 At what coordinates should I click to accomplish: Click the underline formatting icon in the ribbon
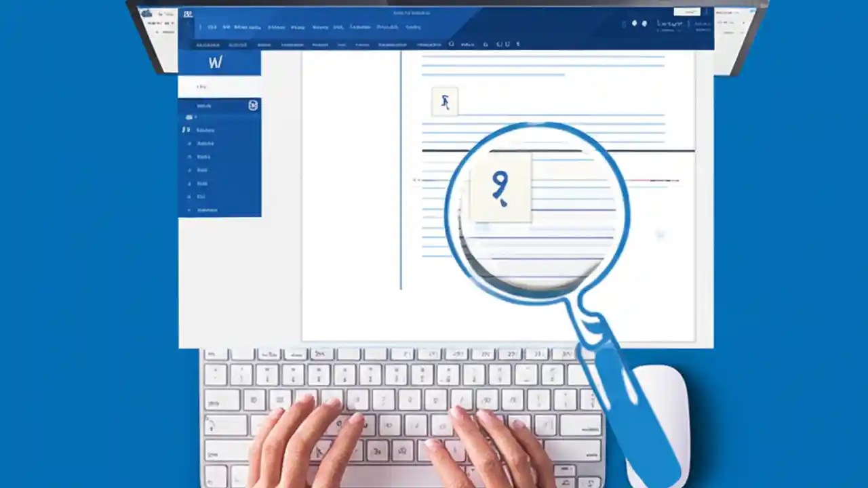[507, 44]
